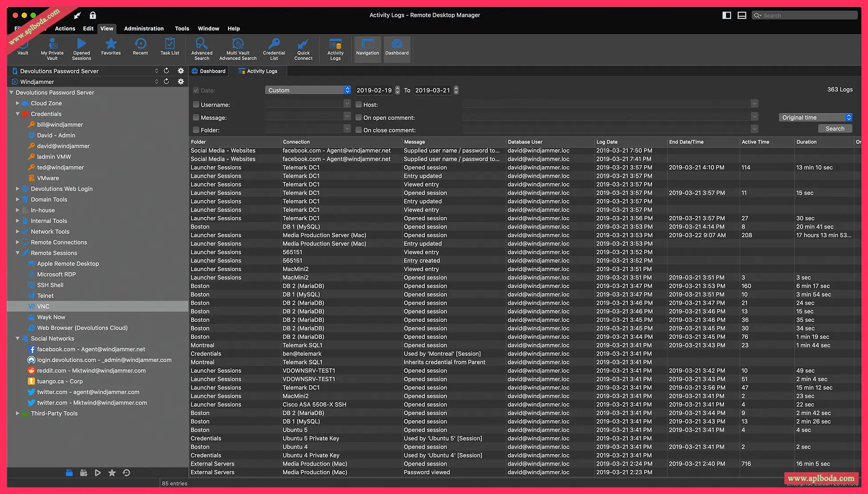Click the vault icon in bottom navigation bar

tap(69, 473)
